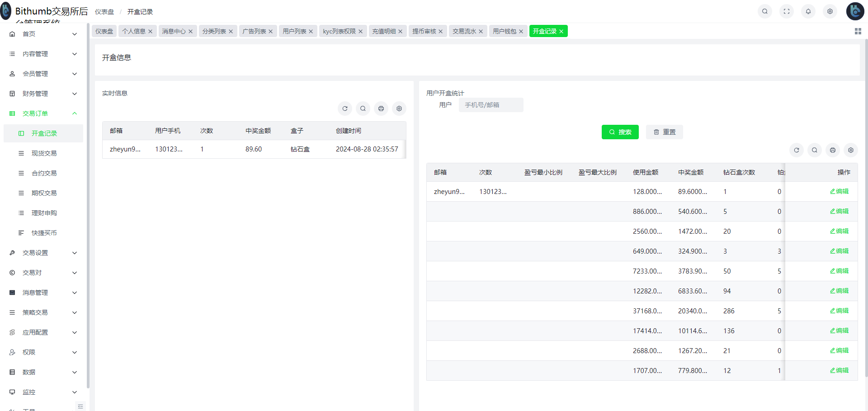Image resolution: width=868 pixels, height=411 pixels.
Task: Click the green 搜索 button
Action: (x=620, y=132)
